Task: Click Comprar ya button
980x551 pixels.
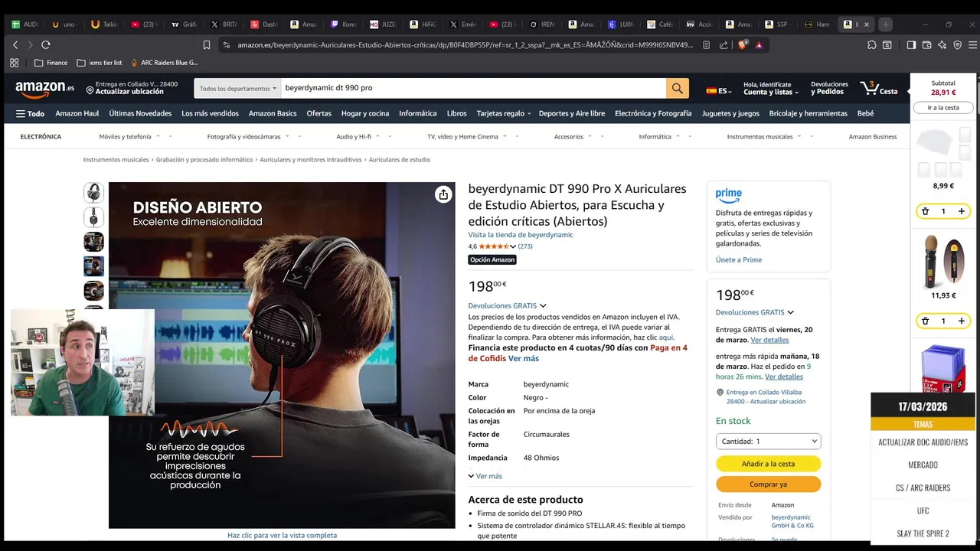Action: pos(768,484)
